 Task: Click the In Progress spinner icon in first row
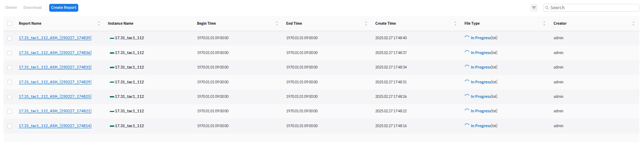467,37
